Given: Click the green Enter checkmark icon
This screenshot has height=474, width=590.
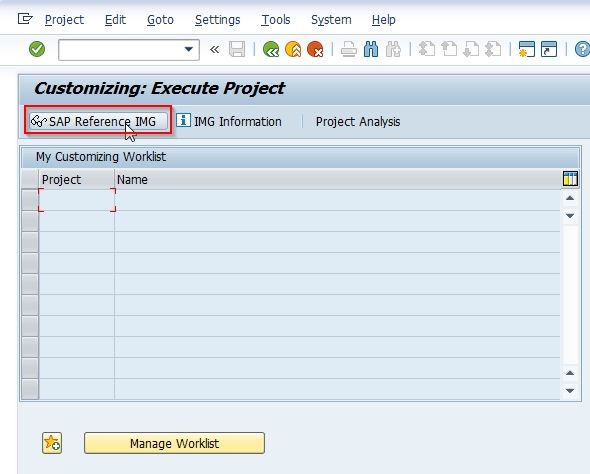Looking at the screenshot, I should tap(37, 49).
